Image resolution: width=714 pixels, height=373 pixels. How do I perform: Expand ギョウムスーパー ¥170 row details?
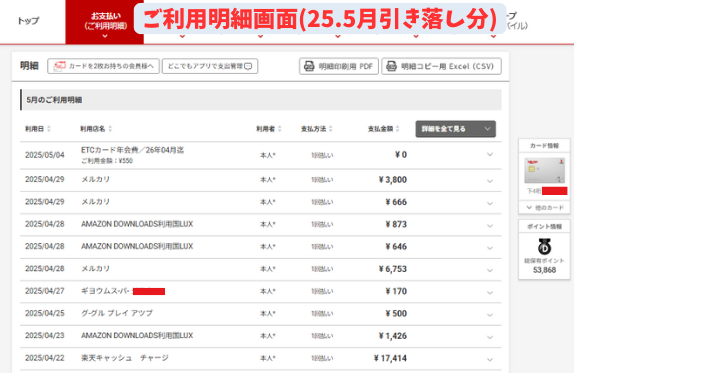pos(490,292)
